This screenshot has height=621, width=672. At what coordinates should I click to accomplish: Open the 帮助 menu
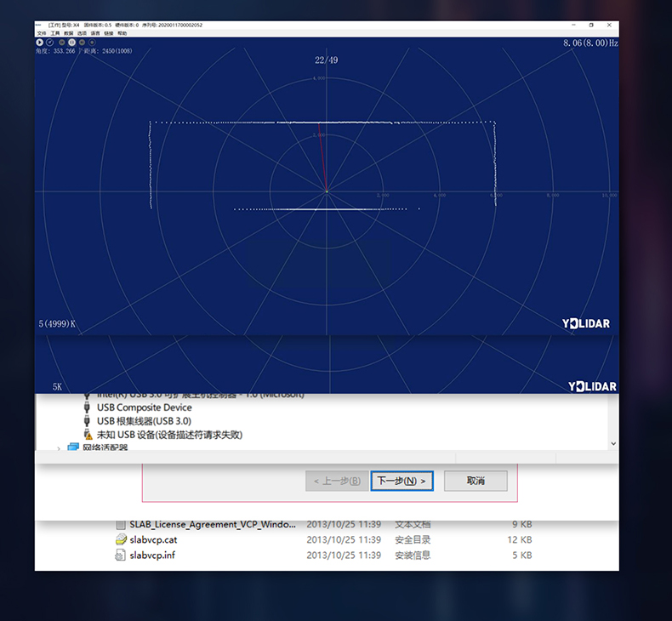pyautogui.click(x=122, y=33)
